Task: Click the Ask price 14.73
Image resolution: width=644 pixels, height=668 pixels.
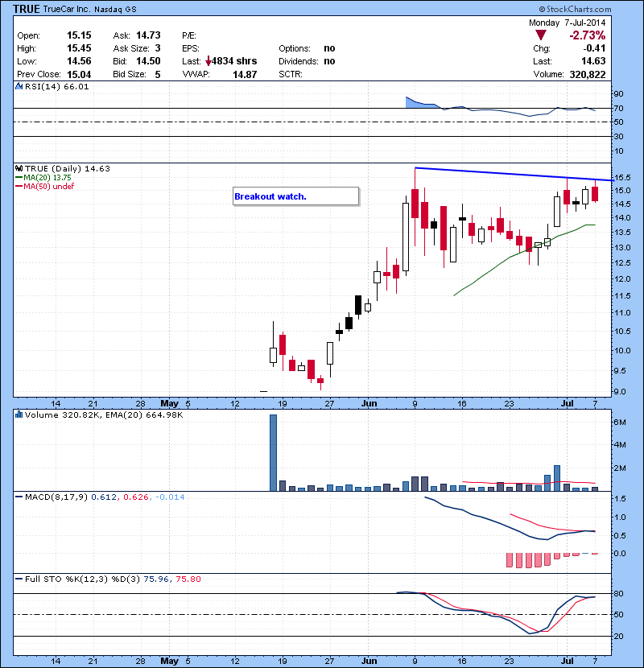Action: (x=148, y=35)
